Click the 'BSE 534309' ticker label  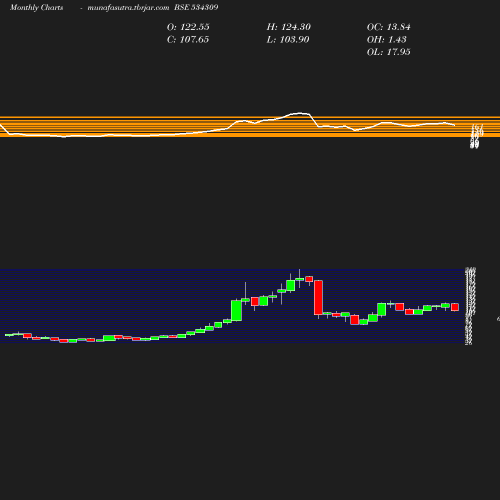tap(196, 7)
